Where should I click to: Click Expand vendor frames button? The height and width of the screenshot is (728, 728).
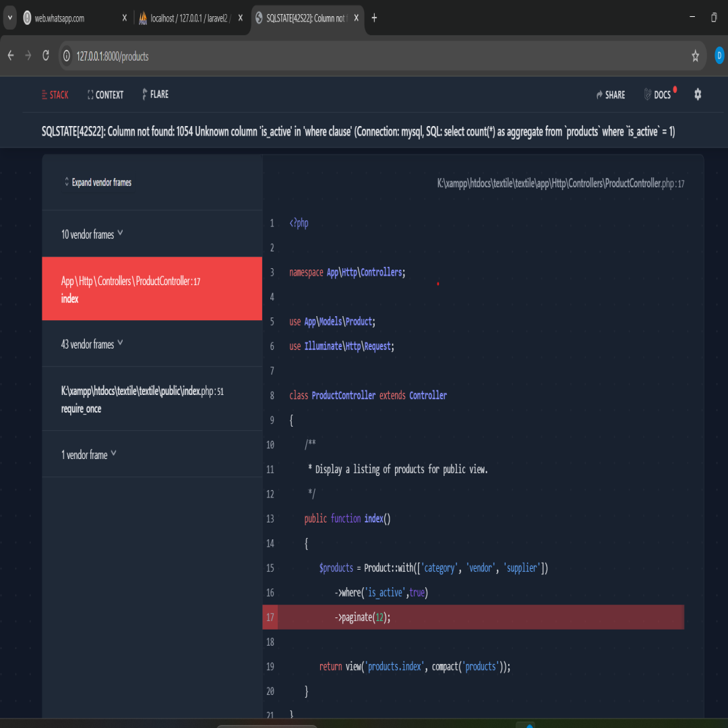pos(98,183)
